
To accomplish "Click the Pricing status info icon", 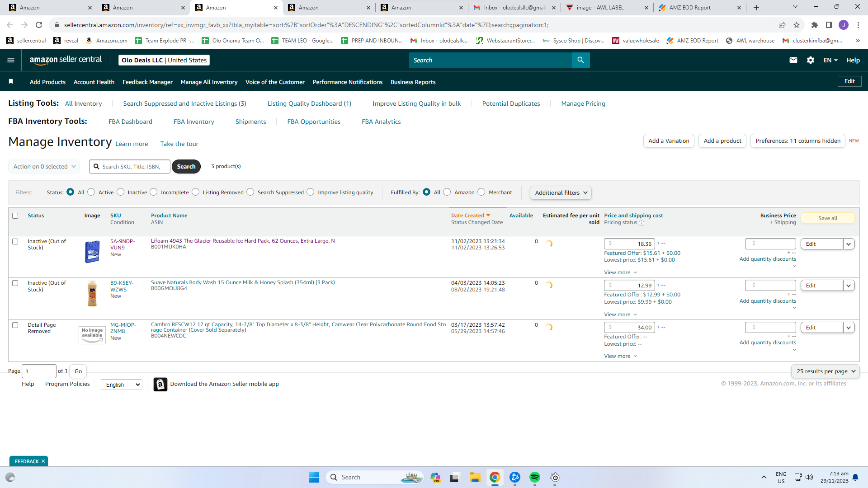I will coord(642,223).
